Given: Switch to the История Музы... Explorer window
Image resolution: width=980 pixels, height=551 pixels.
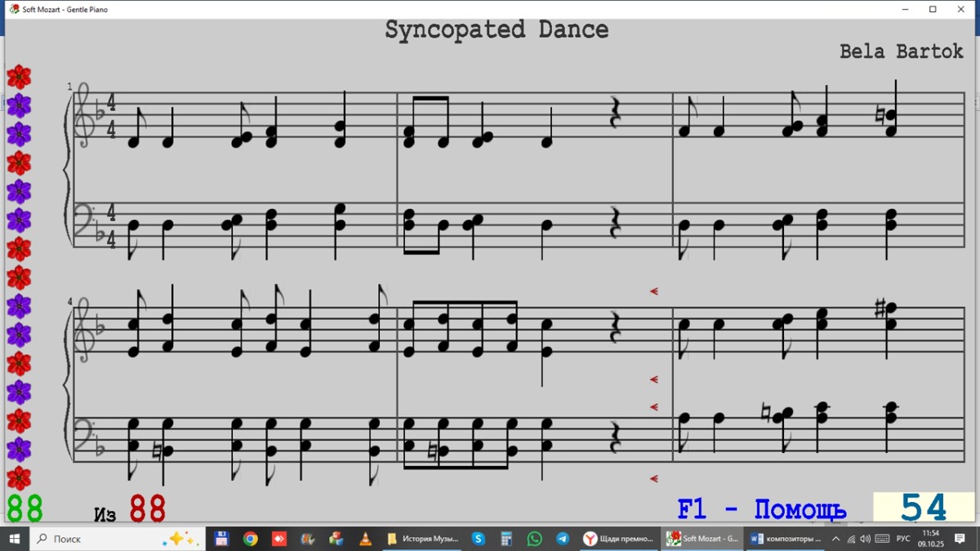Looking at the screenshot, I should 422,539.
